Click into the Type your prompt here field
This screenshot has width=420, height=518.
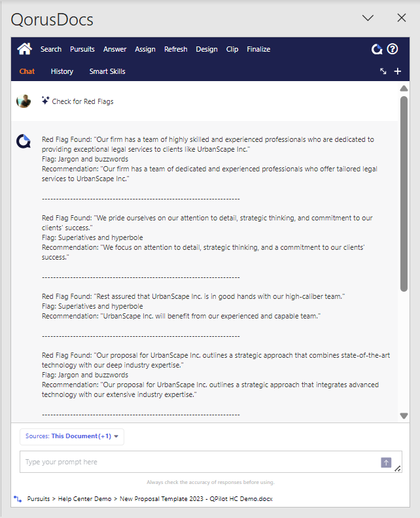pos(196,462)
